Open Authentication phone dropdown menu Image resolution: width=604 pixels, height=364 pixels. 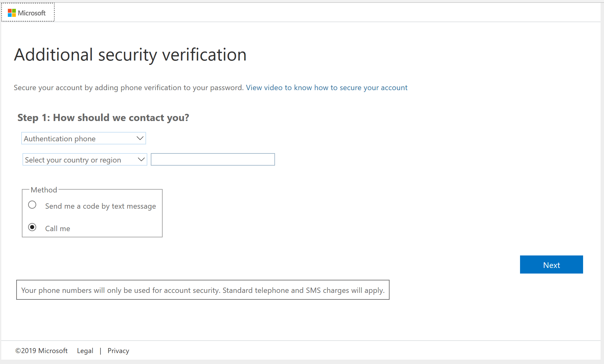84,138
